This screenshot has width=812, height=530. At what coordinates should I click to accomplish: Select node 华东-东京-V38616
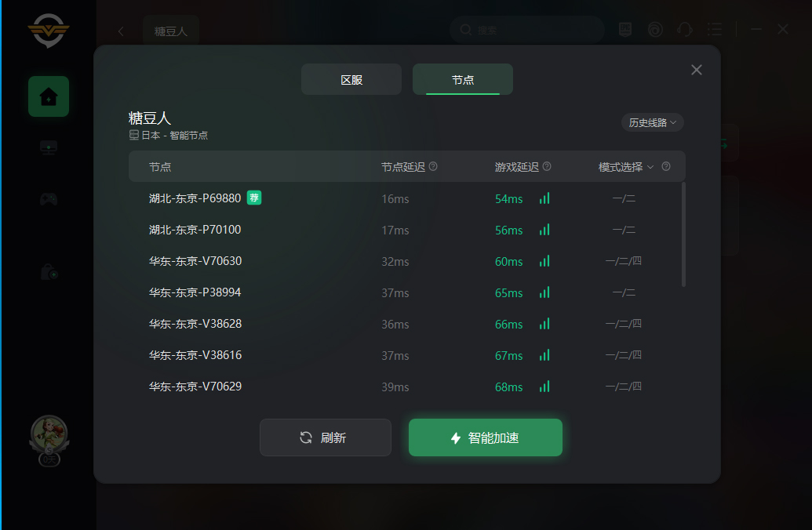(406, 355)
